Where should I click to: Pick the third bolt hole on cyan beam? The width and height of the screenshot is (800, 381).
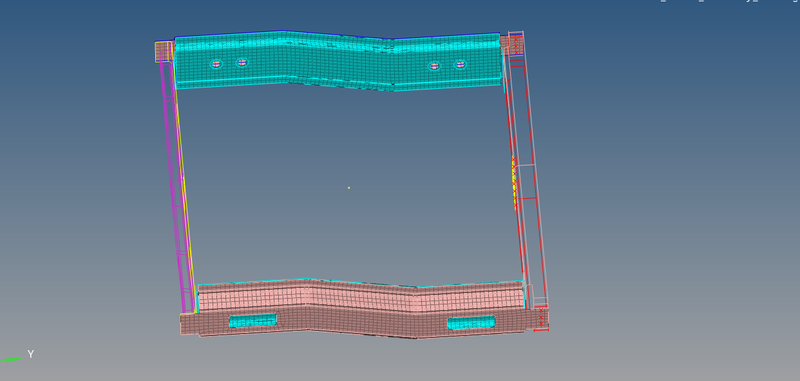[x=434, y=66]
